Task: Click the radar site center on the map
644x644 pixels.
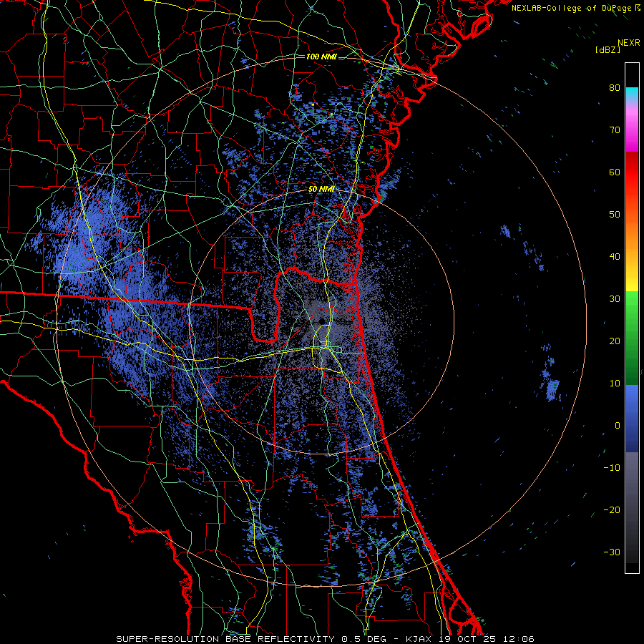Action: pos(321,321)
